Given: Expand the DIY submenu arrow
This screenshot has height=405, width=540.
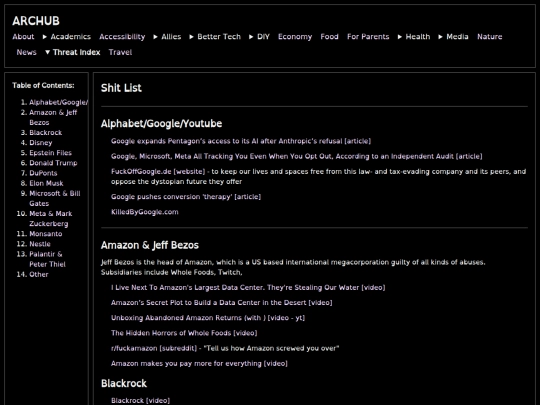Looking at the screenshot, I should coord(251,37).
